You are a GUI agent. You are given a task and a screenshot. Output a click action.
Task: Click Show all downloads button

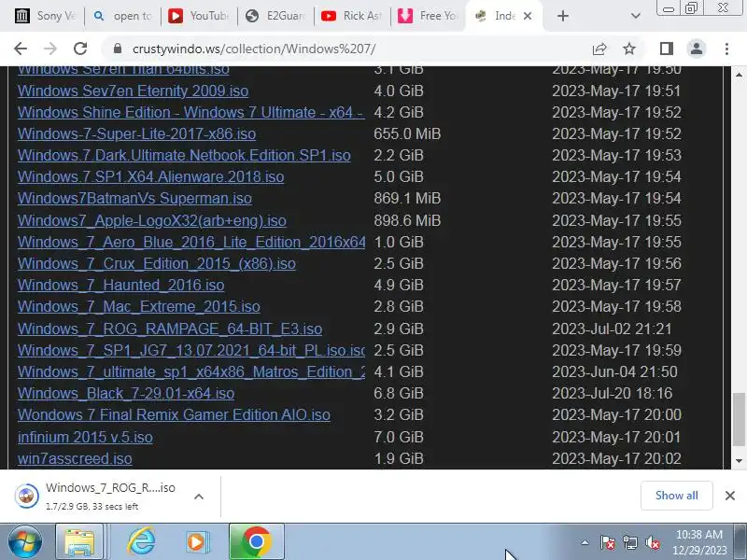tap(676, 496)
